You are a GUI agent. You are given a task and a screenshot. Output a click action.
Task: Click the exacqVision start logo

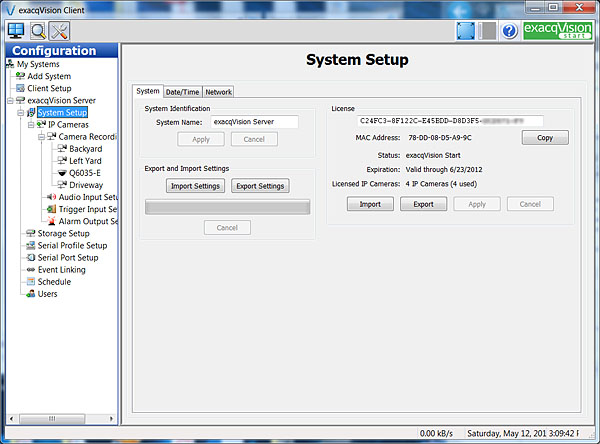click(x=558, y=31)
